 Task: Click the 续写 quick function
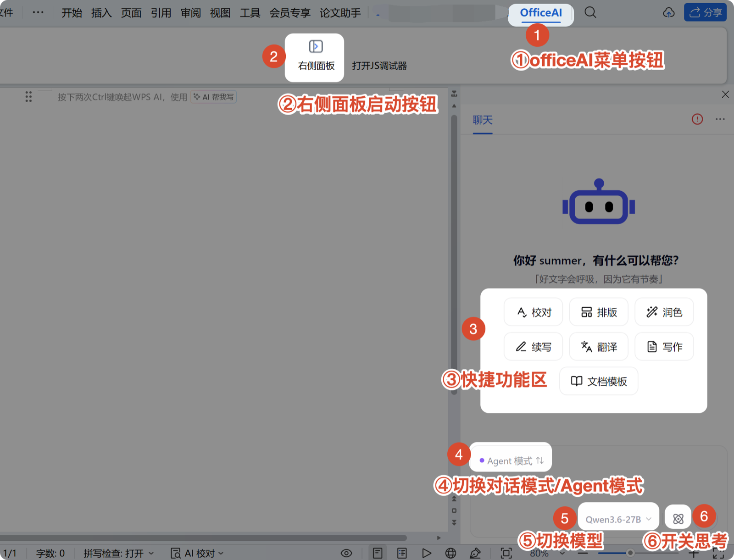point(533,347)
